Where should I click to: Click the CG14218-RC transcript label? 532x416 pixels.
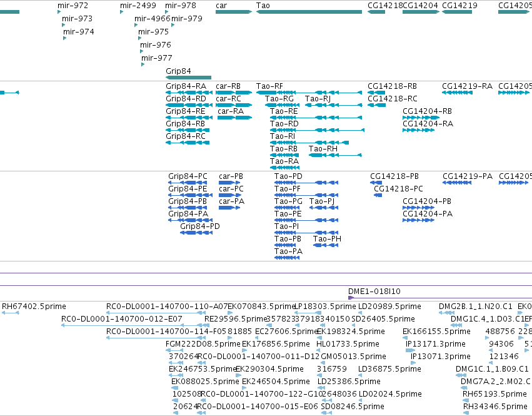(393, 98)
